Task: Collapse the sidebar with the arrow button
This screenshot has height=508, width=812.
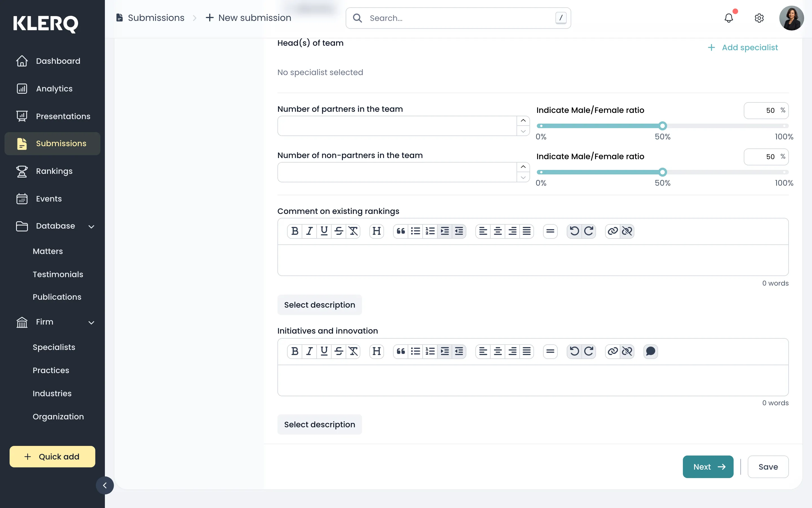Action: coord(105,485)
